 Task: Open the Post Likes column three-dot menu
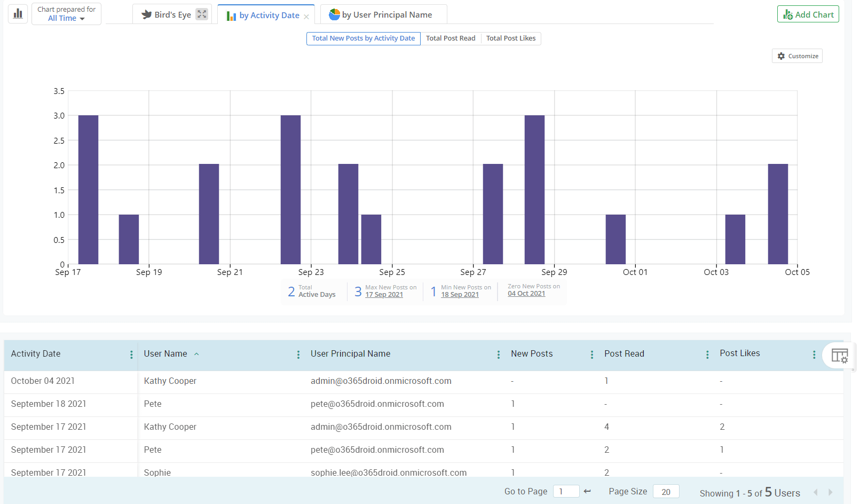click(x=814, y=354)
